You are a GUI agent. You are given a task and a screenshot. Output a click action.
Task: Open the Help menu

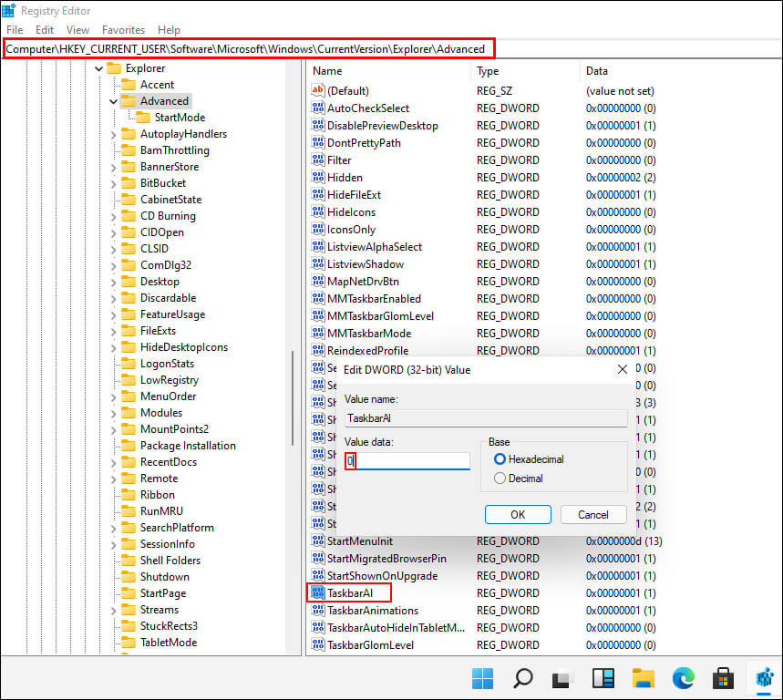[x=169, y=30]
